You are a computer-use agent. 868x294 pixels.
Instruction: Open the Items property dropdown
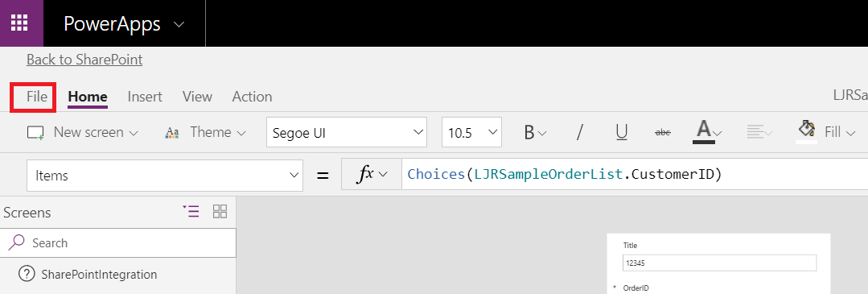(x=165, y=176)
